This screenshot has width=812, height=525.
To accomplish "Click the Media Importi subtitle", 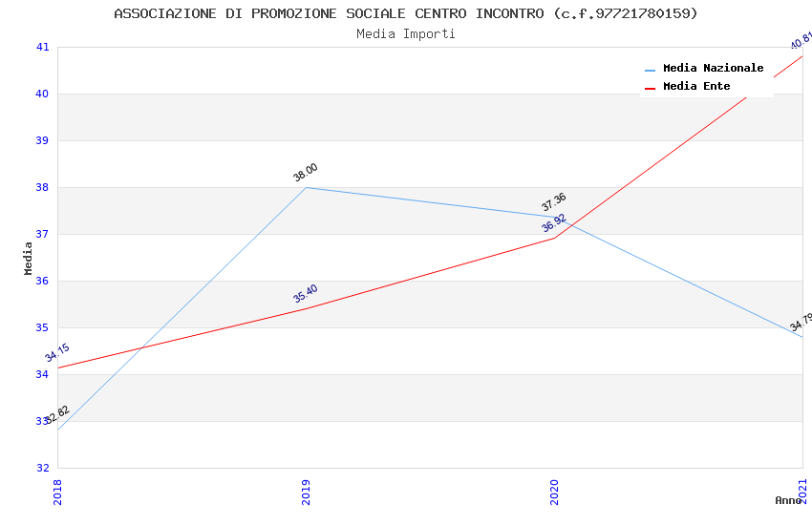I will (406, 34).
